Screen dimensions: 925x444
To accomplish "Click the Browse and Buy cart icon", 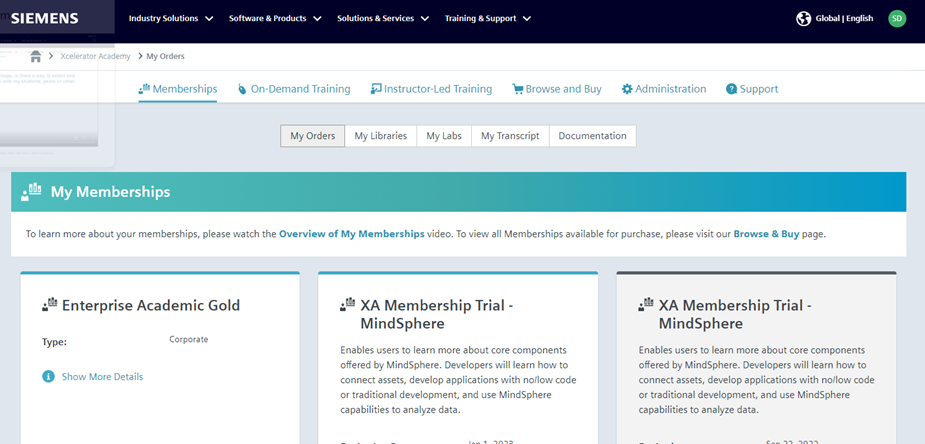I will pyautogui.click(x=517, y=89).
